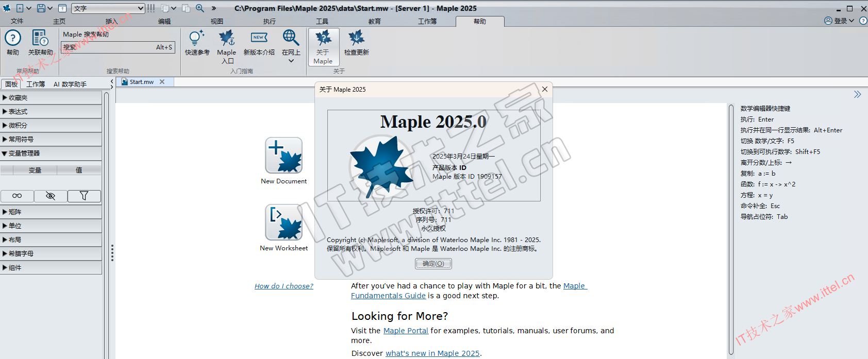Switch to the 编辑 ribbon tab

click(164, 21)
